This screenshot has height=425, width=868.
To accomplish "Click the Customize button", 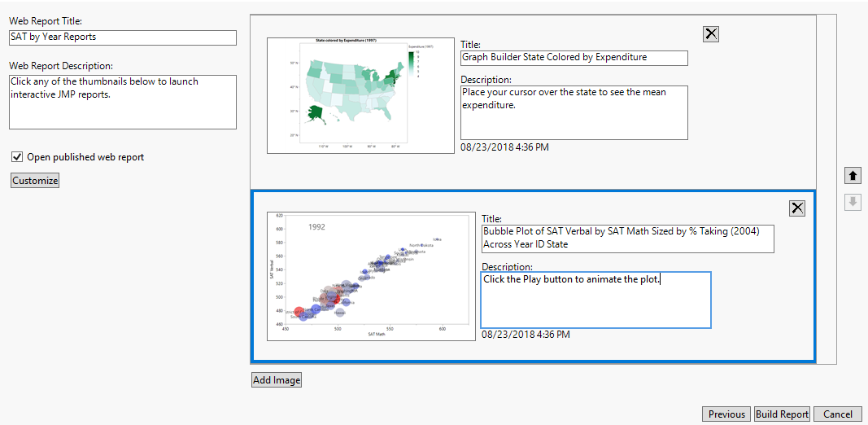I will (x=35, y=181).
